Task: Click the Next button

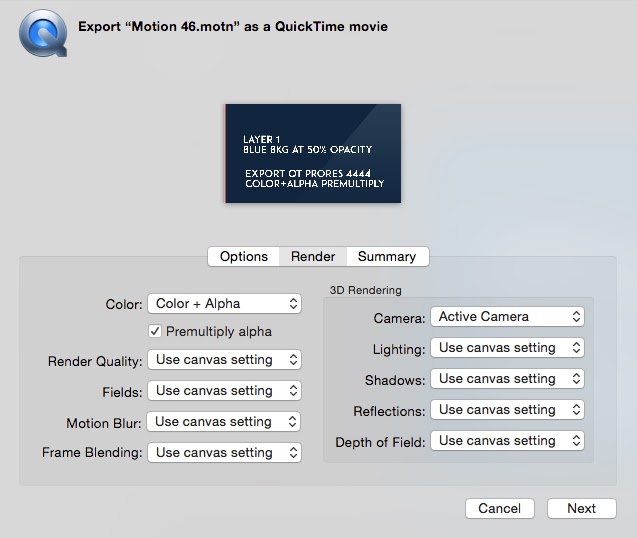Action: tap(582, 508)
